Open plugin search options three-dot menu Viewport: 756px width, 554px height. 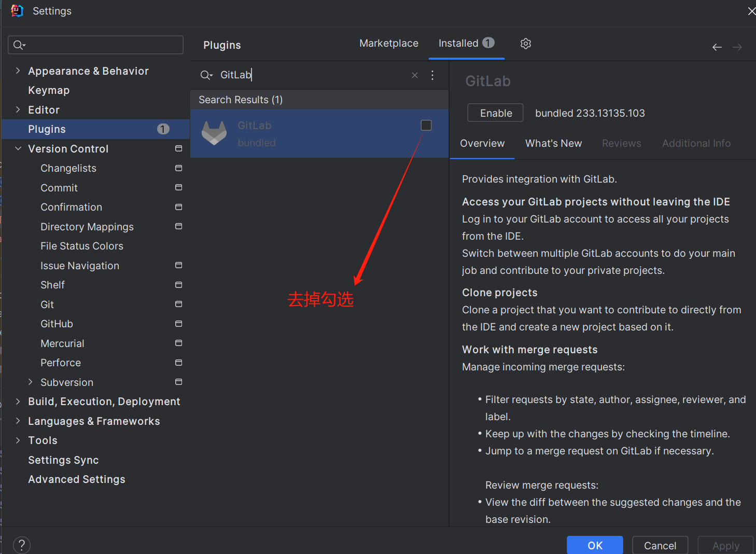pyautogui.click(x=432, y=75)
